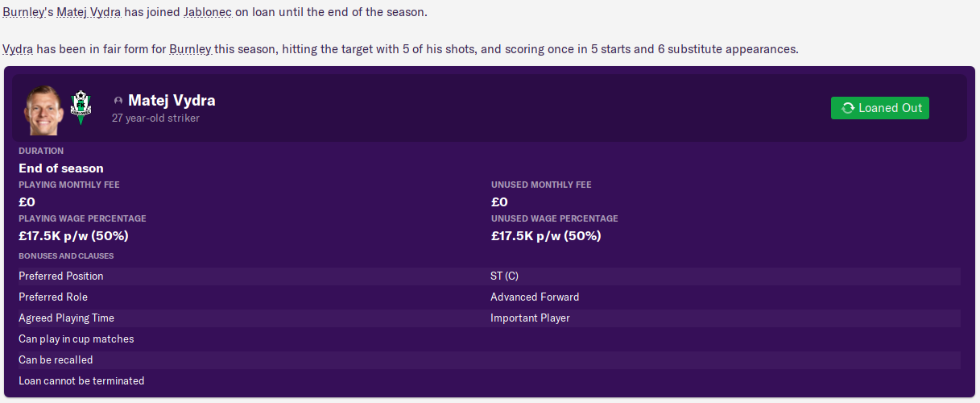Screen dimensions: 980x403
Task: Click the Agreed Playing Time label
Action: (x=67, y=318)
